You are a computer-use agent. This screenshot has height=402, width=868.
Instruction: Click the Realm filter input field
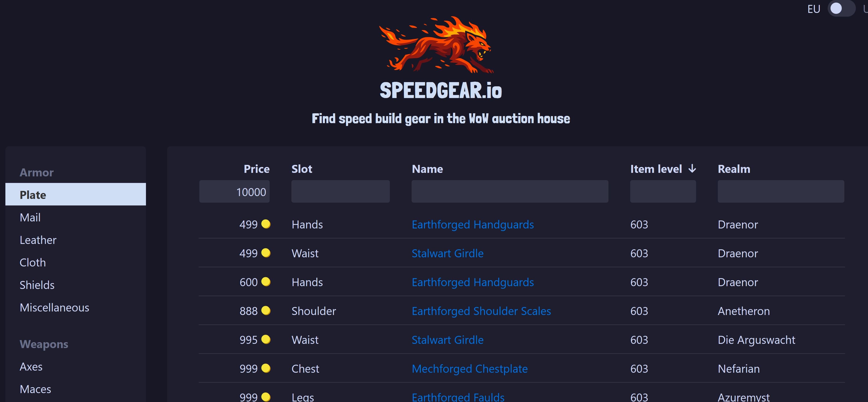pos(781,192)
